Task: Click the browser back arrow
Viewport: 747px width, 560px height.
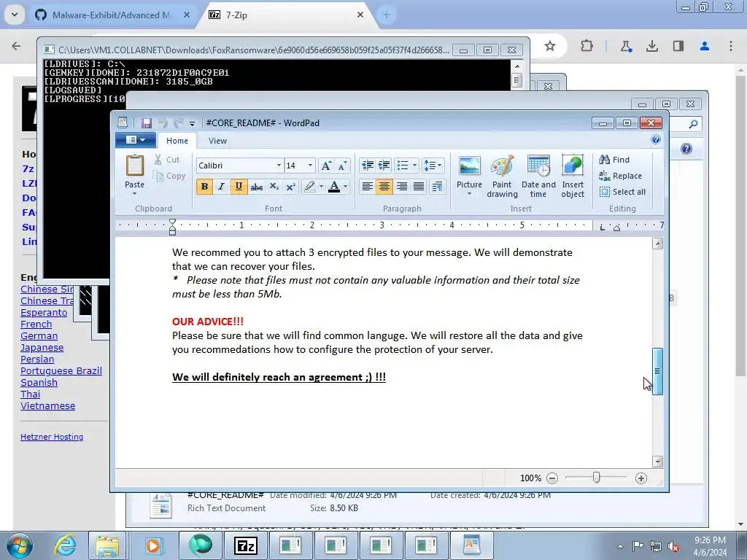Action: click(16, 46)
